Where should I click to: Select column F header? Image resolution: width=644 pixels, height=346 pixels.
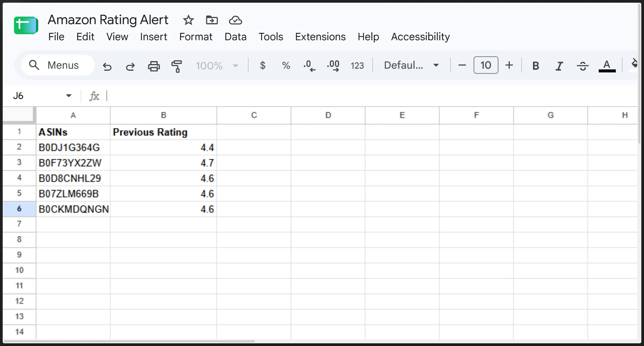(x=476, y=115)
